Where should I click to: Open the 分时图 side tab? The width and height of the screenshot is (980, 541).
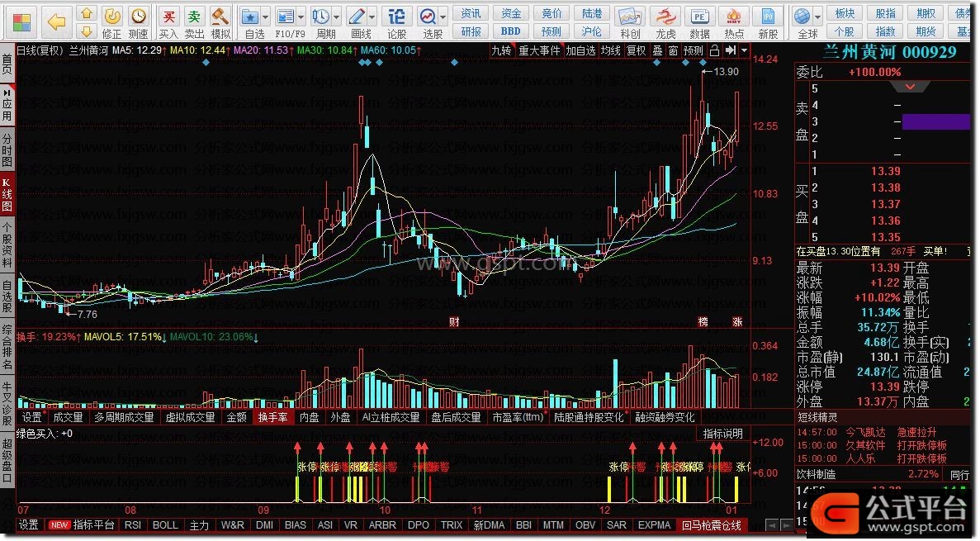click(7, 150)
